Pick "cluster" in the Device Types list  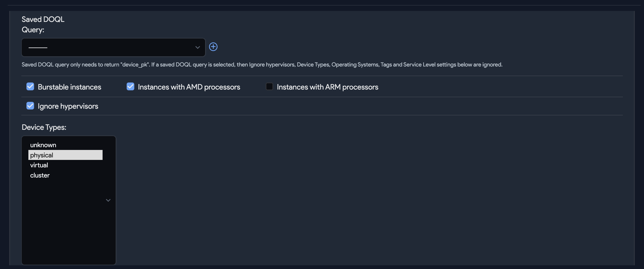(40, 175)
